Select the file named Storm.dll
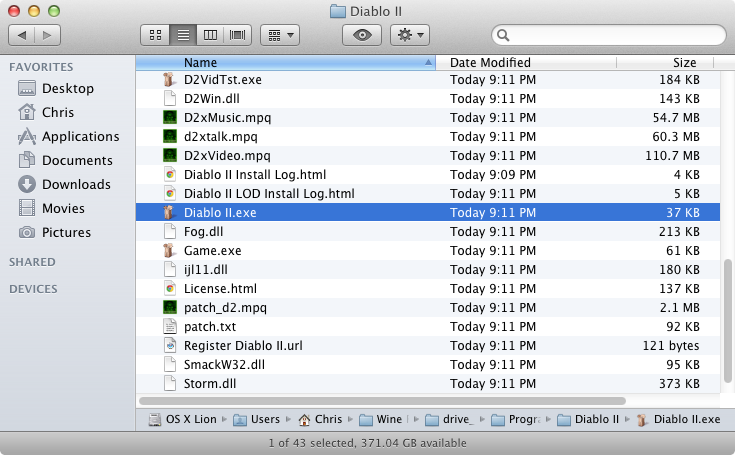The height and width of the screenshot is (455, 735). point(210,383)
